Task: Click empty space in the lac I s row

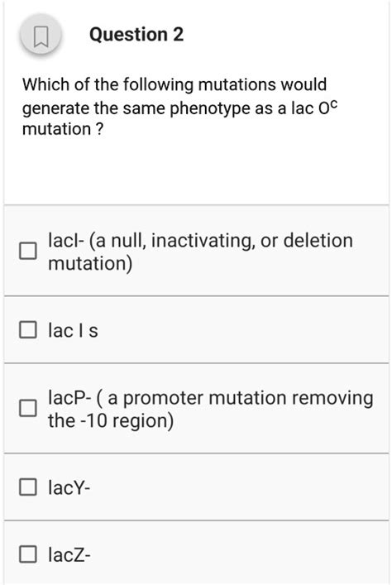Action: click(242, 330)
